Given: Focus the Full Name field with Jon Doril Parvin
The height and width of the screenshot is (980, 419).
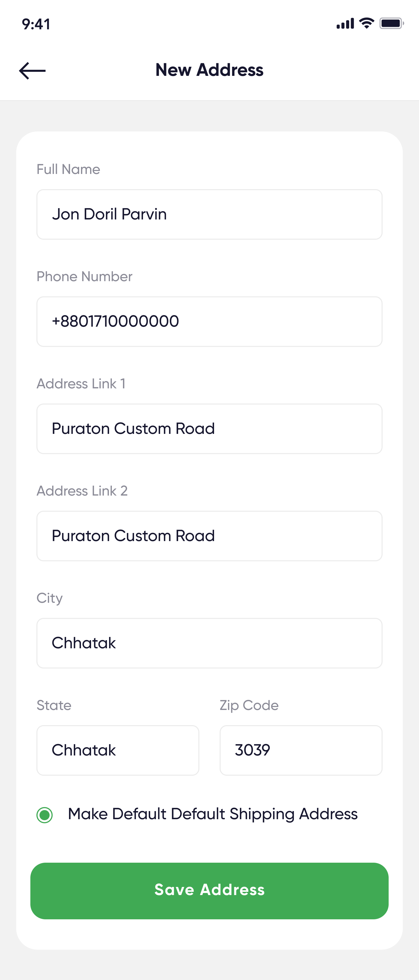Looking at the screenshot, I should pos(209,215).
